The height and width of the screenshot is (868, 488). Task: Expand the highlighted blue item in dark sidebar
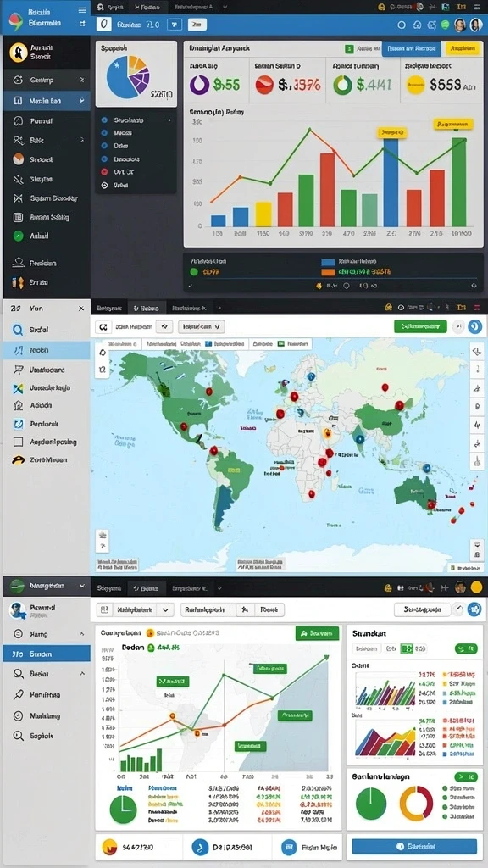click(47, 101)
